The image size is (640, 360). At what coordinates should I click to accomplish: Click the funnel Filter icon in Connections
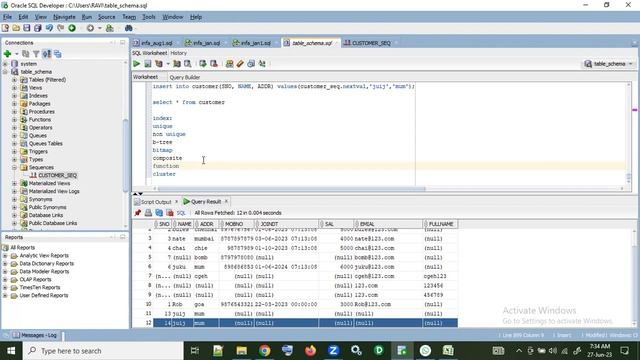tap(36, 54)
